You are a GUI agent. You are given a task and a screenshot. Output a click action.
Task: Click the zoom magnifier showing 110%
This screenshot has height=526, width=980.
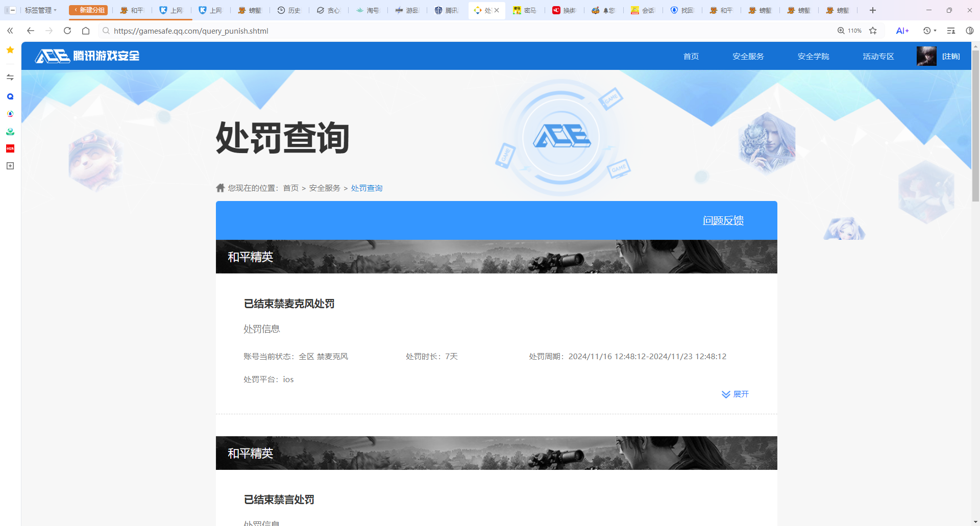tap(849, 31)
